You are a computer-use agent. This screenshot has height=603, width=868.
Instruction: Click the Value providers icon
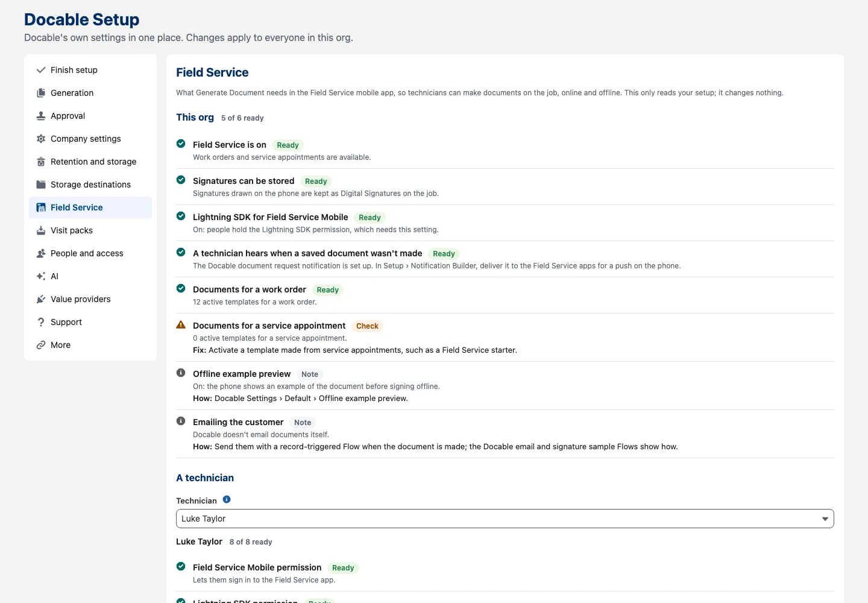41,299
